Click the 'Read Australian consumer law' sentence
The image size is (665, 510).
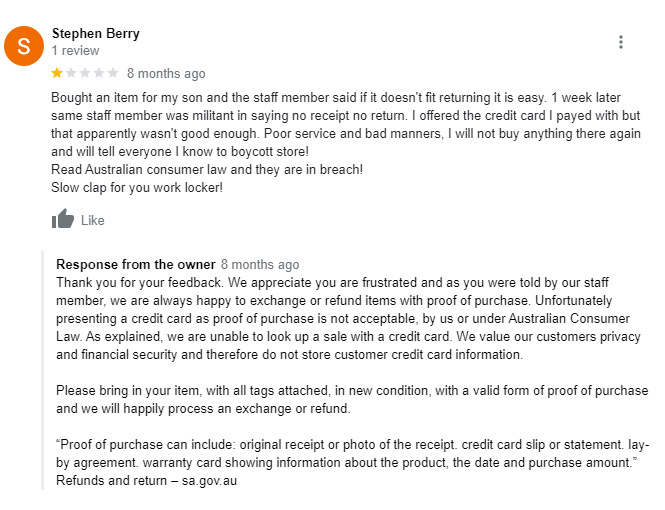[207, 169]
